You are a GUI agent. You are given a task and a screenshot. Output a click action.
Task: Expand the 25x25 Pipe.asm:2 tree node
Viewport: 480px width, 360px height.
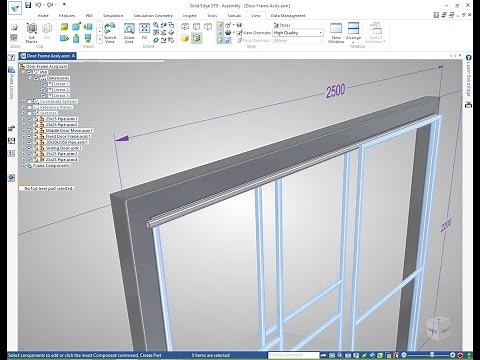23,125
